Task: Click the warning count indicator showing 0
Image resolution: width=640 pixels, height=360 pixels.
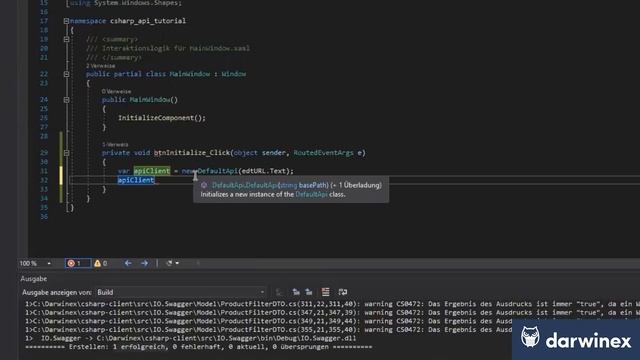Action: coord(100,263)
